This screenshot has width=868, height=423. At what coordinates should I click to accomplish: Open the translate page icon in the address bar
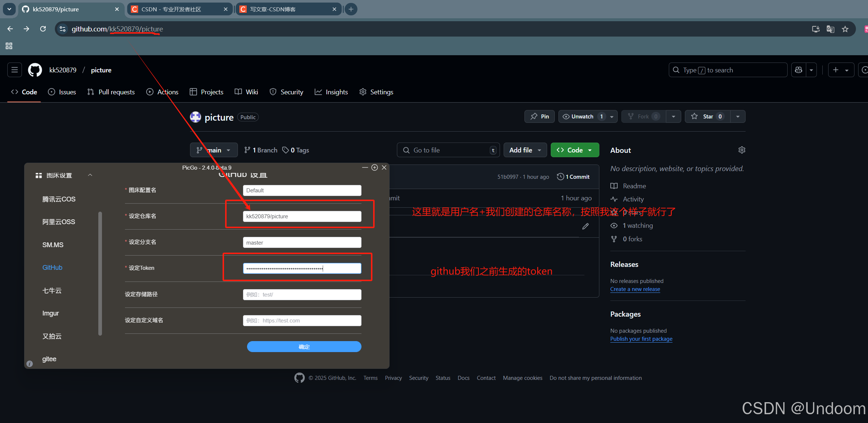click(x=830, y=29)
